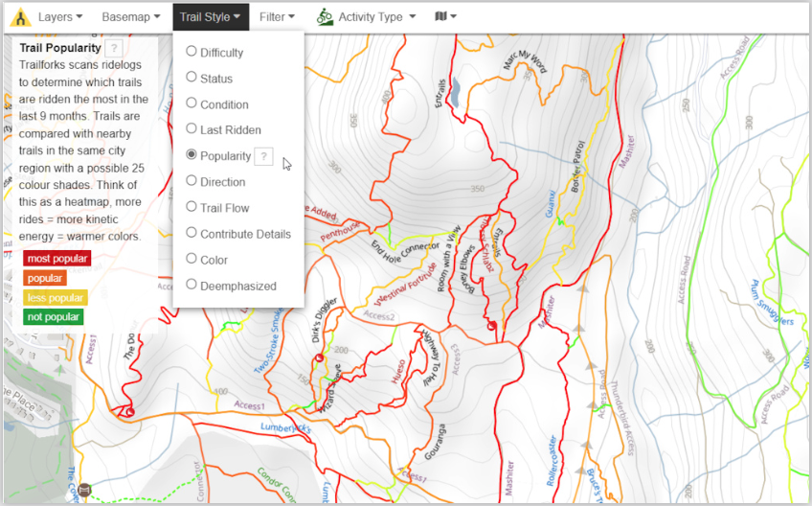Select the Status radio option

pos(209,79)
